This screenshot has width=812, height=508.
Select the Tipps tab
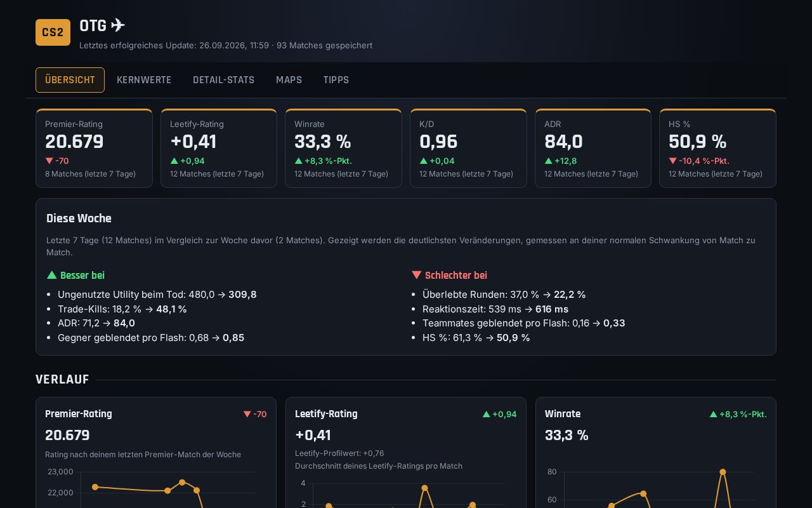tap(336, 80)
